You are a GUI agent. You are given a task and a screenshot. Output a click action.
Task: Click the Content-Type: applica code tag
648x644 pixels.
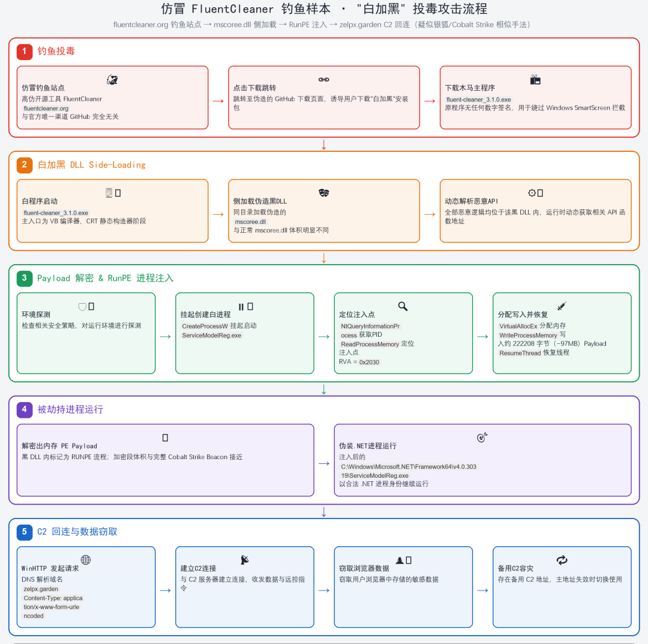tap(53, 598)
